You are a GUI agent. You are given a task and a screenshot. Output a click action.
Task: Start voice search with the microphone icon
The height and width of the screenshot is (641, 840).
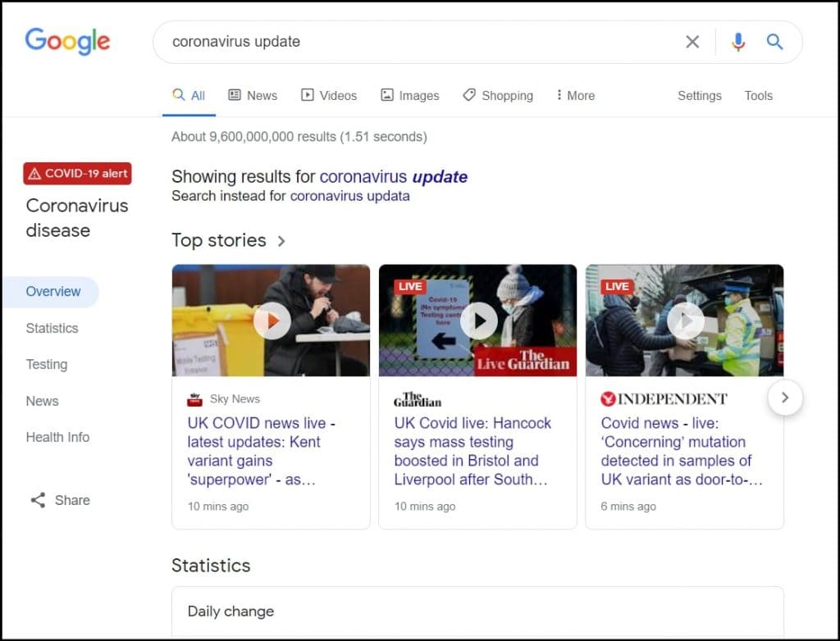(x=738, y=42)
